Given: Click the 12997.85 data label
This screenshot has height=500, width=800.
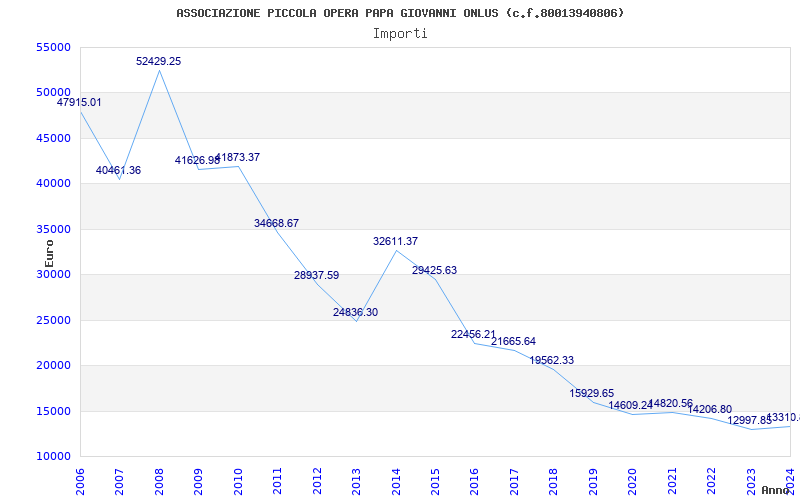Looking at the screenshot, I should (749, 420).
